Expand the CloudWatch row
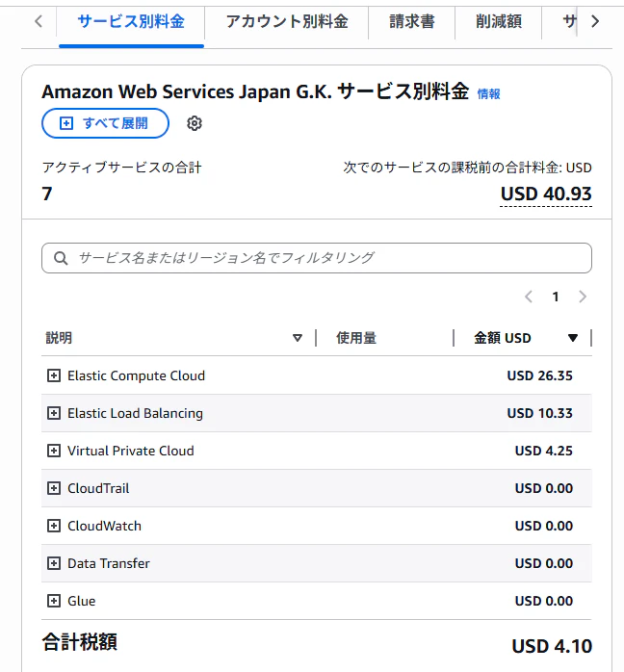 [54, 526]
